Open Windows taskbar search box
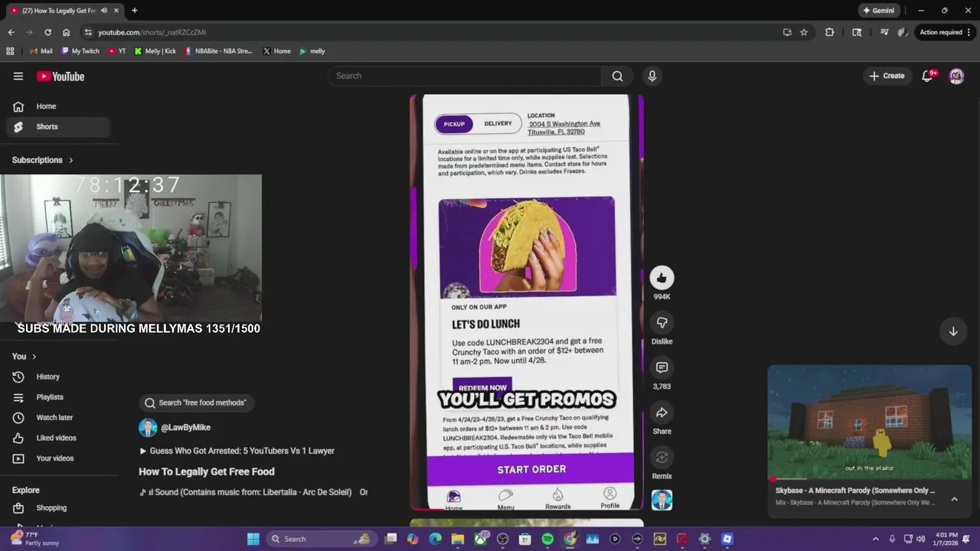This screenshot has width=980, height=551. pyautogui.click(x=322, y=539)
